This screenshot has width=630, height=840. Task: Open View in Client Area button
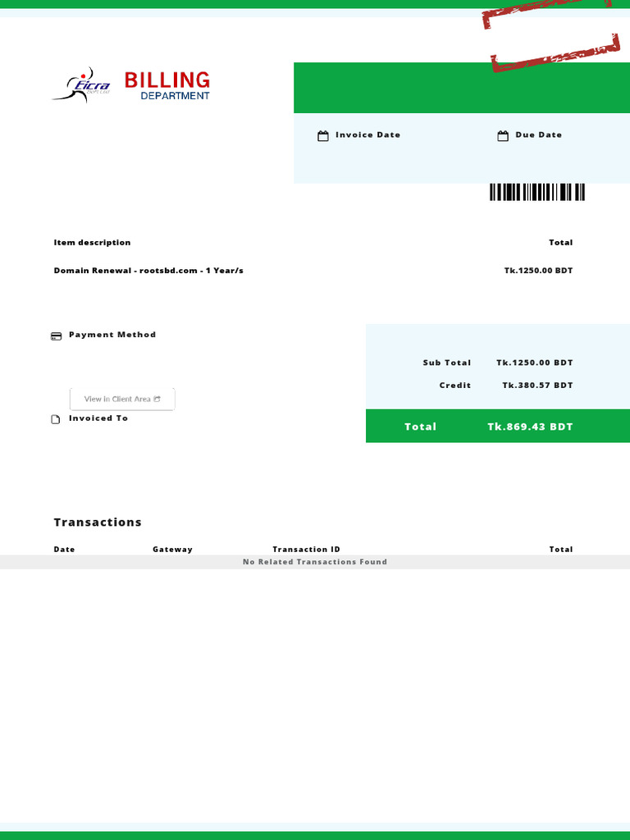[x=121, y=399]
